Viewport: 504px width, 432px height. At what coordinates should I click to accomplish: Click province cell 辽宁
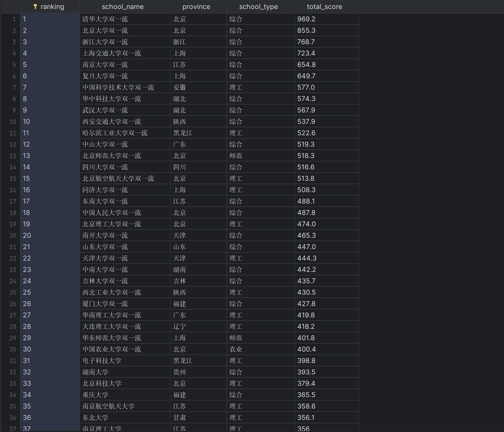pos(198,326)
